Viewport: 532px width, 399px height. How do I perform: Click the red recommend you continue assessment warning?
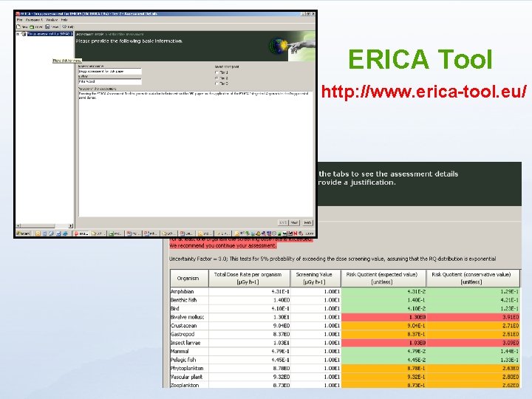click(x=222, y=245)
